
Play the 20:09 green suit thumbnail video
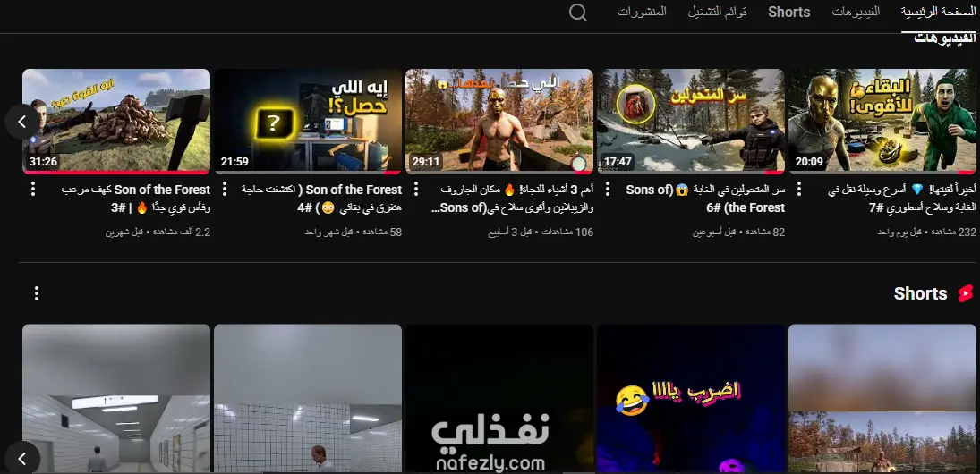(x=882, y=121)
